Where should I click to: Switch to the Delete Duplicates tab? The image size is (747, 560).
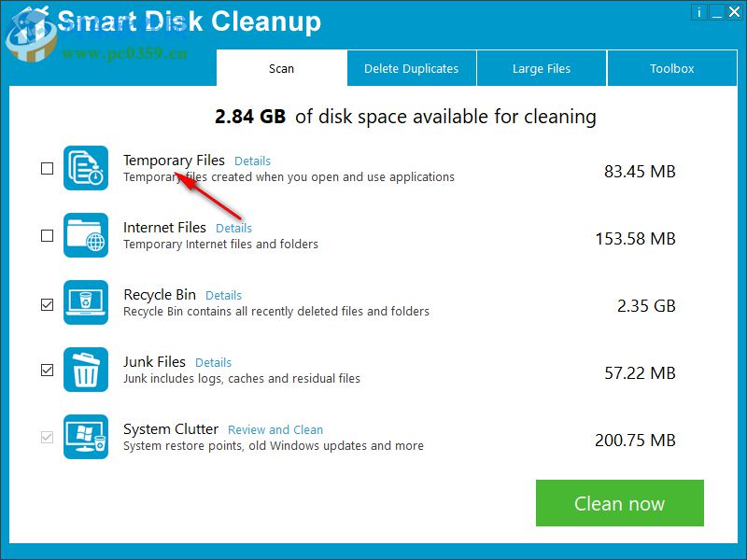411,67
